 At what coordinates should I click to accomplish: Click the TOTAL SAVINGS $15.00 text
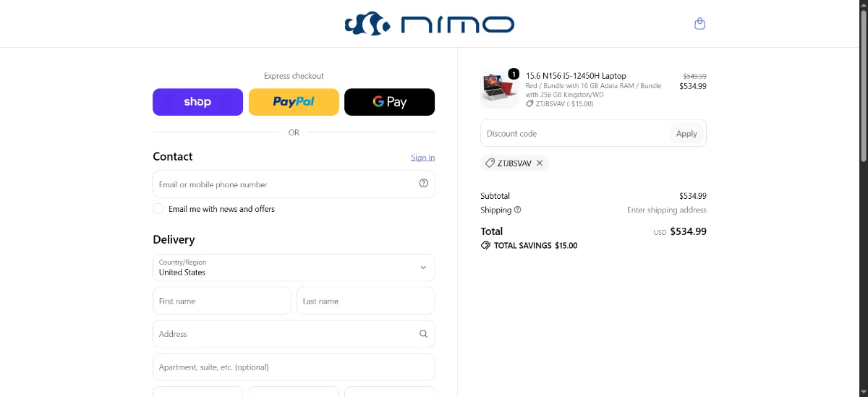point(535,246)
